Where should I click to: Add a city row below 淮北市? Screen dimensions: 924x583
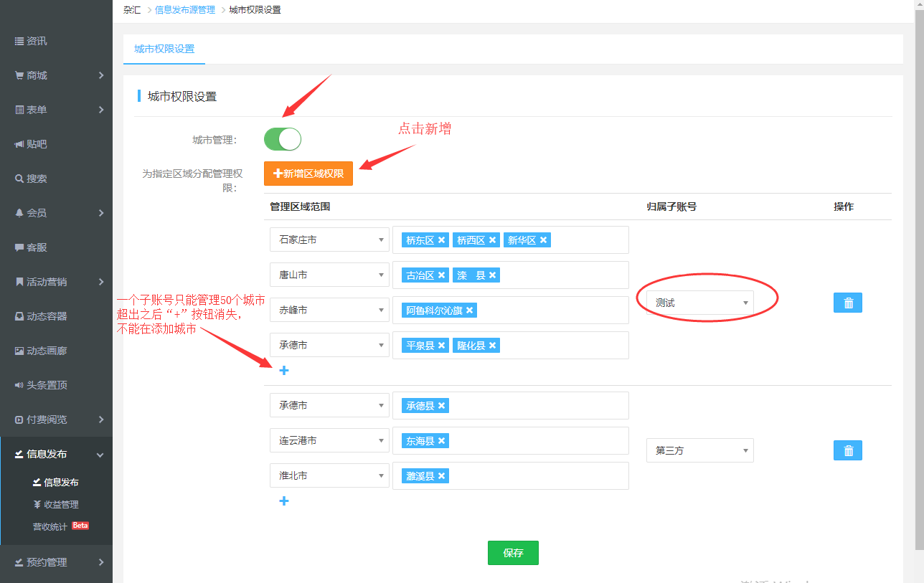click(x=284, y=501)
